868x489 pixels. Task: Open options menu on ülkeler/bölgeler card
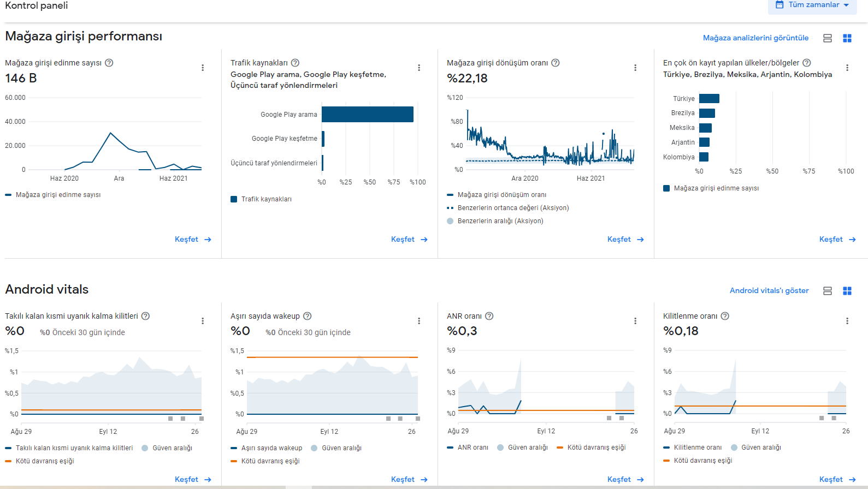point(847,68)
